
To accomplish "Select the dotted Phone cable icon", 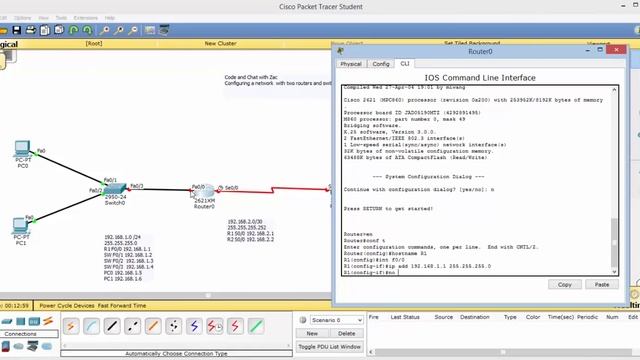I will (x=174, y=326).
